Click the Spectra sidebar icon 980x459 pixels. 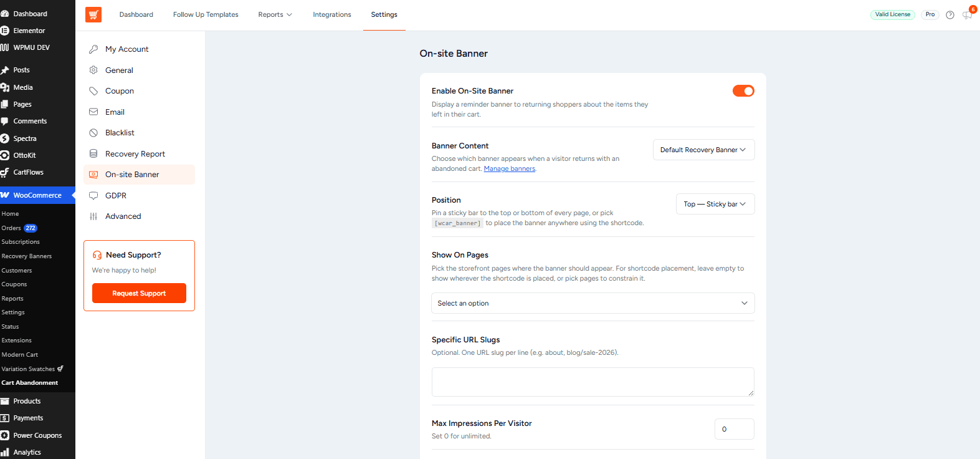click(5, 138)
